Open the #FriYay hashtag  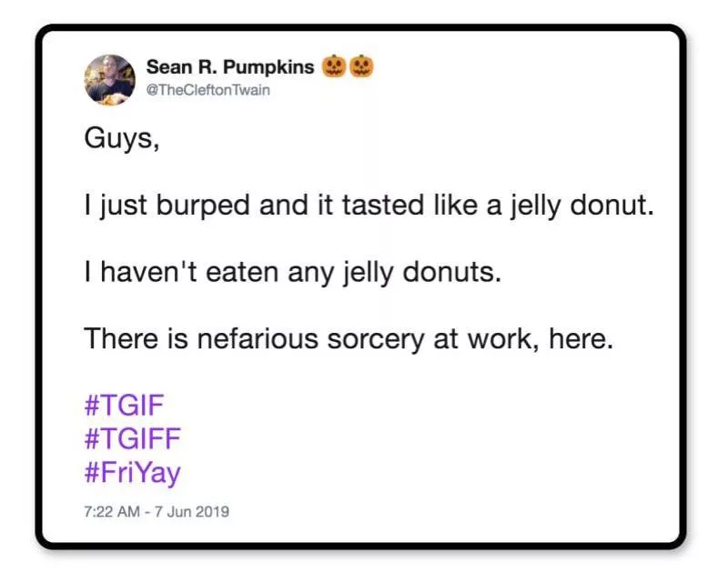[133, 473]
